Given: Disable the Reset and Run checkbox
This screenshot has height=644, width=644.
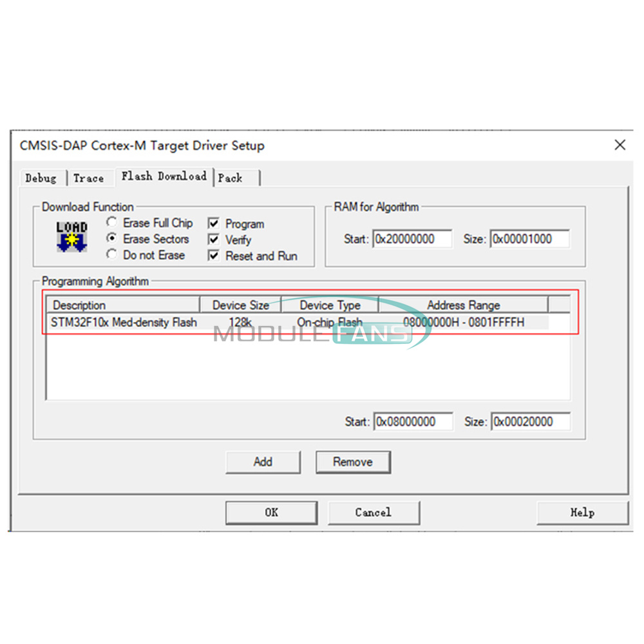Looking at the screenshot, I should (x=214, y=256).
